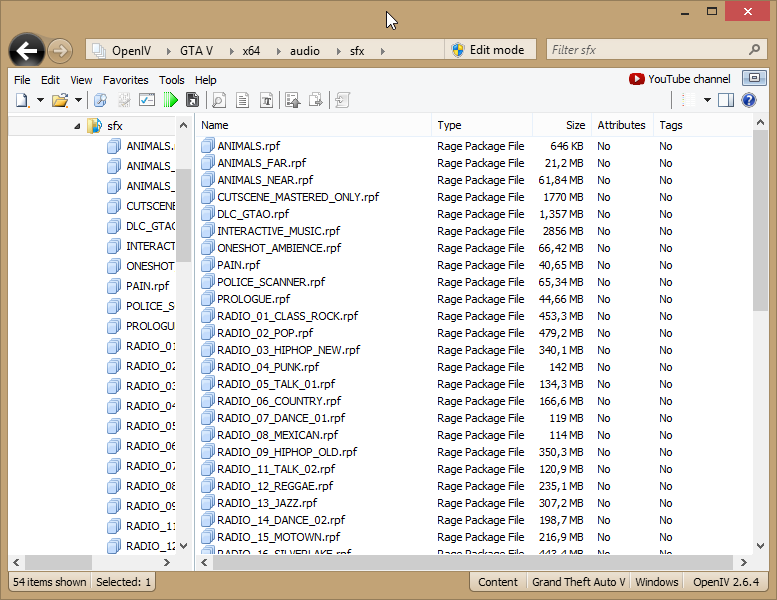Open the dropdown arrow beside new file icon
The width and height of the screenshot is (777, 600).
pos(40,100)
